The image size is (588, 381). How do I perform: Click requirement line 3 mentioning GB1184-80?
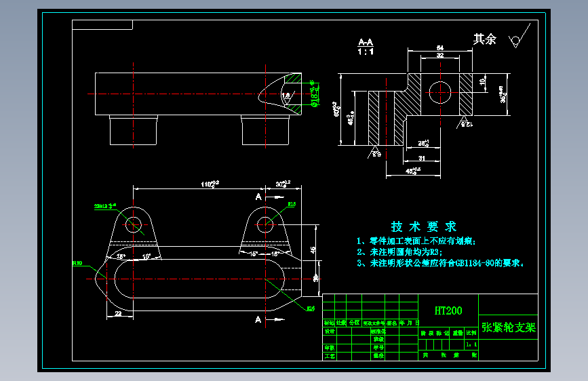point(441,263)
